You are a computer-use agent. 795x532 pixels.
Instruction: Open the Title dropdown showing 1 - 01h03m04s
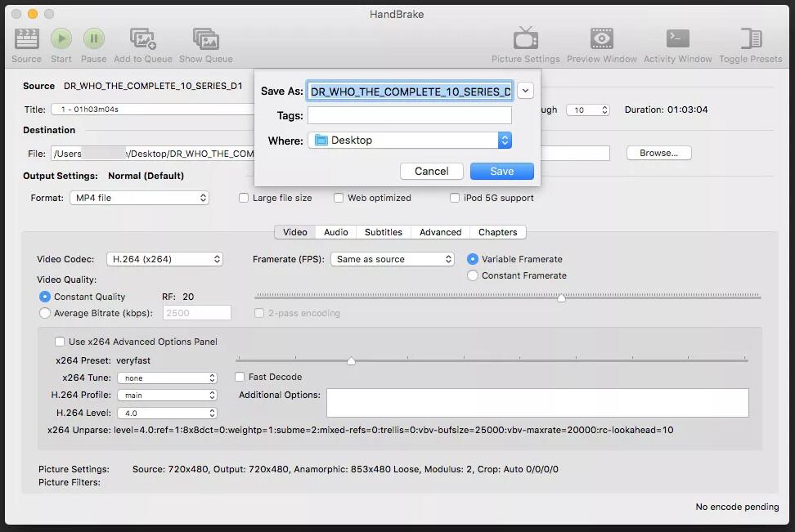click(152, 110)
